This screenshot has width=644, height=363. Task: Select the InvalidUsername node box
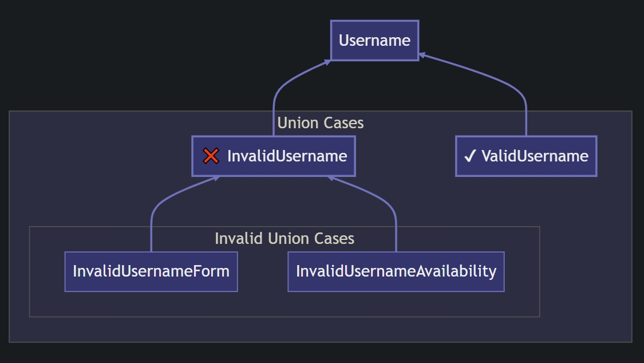pos(274,156)
